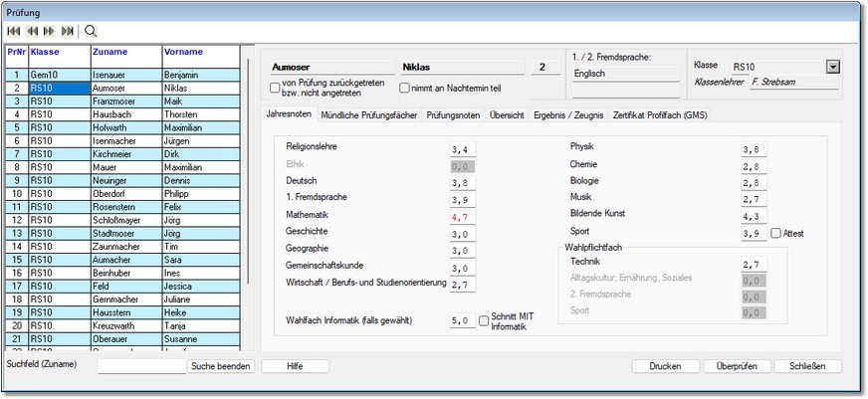Jump to last record navigation icon
868x399 pixels.
point(67,31)
